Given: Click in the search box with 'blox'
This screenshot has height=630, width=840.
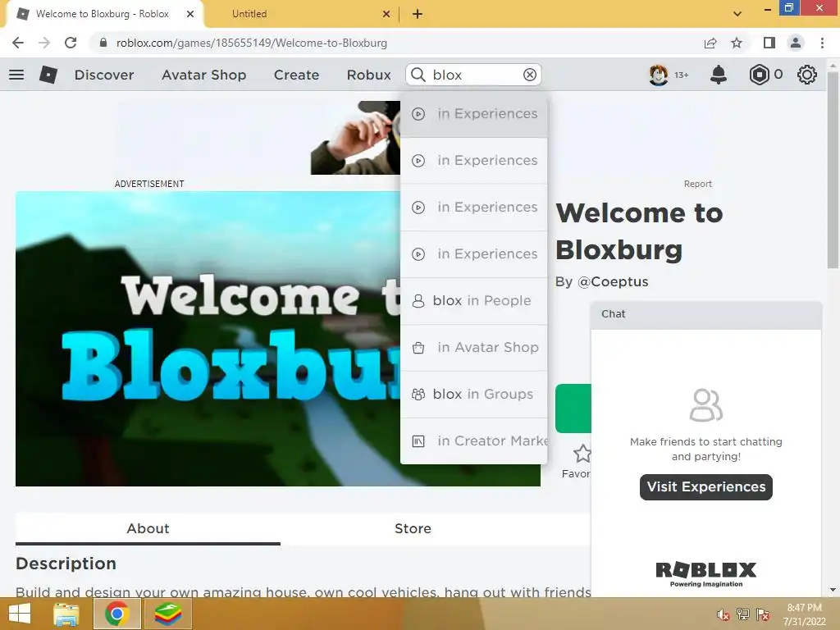Looking at the screenshot, I should (474, 75).
